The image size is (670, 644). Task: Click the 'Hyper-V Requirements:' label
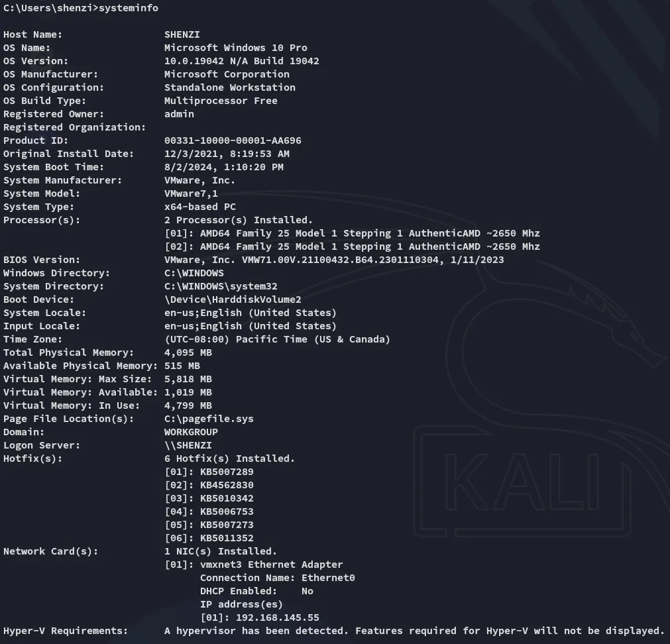pyautogui.click(x=66, y=630)
